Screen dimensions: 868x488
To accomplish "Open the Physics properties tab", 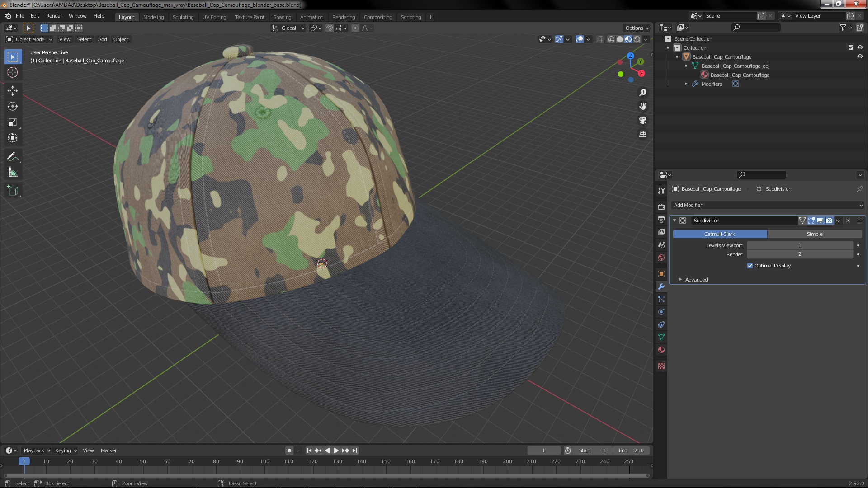I will coord(661,312).
